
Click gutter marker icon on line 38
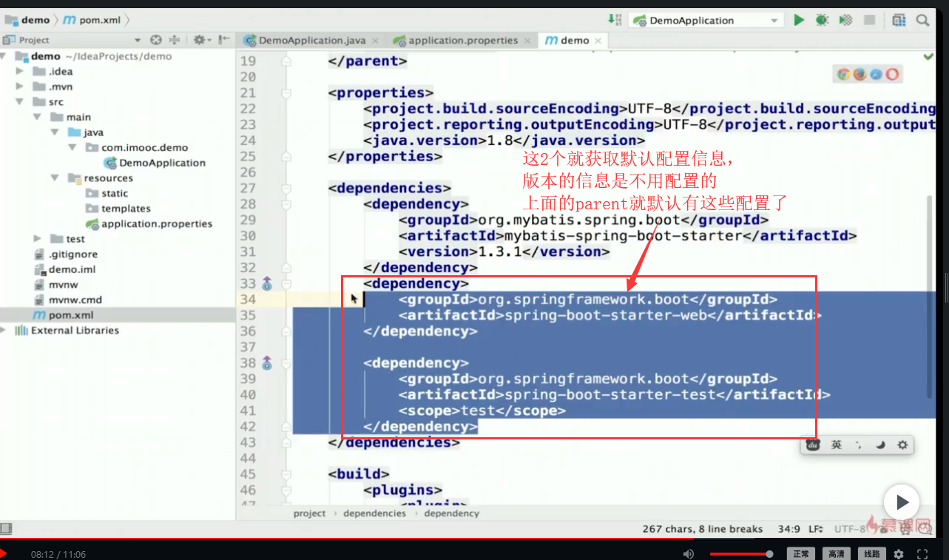(267, 362)
